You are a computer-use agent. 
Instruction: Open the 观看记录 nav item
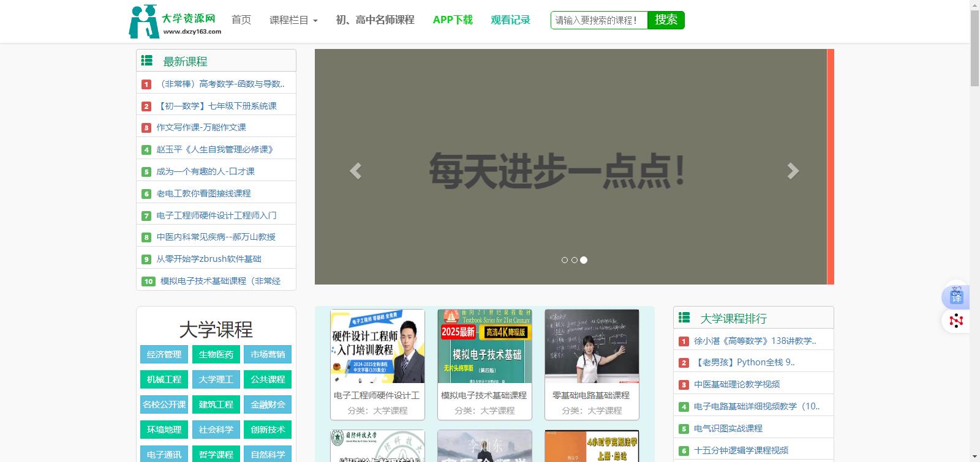point(510,20)
